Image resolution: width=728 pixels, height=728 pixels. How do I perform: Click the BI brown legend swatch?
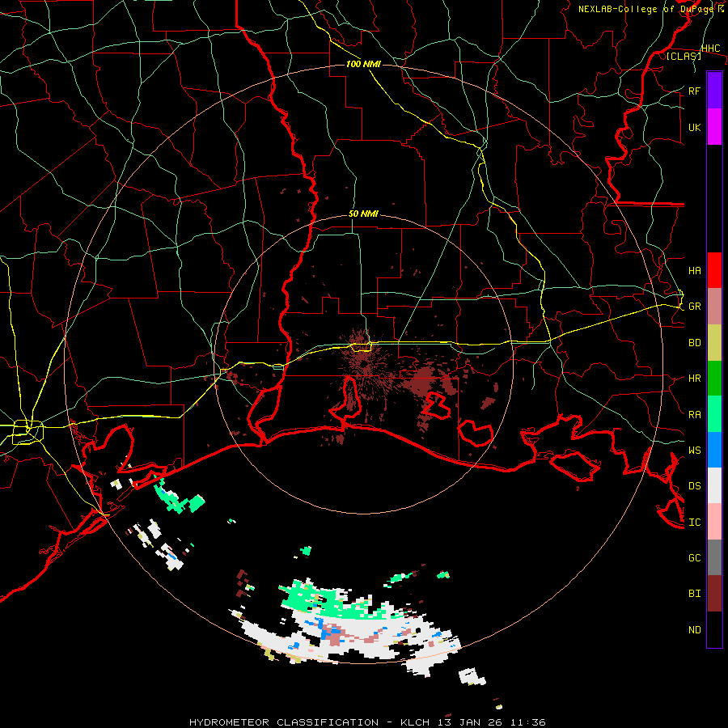(714, 594)
